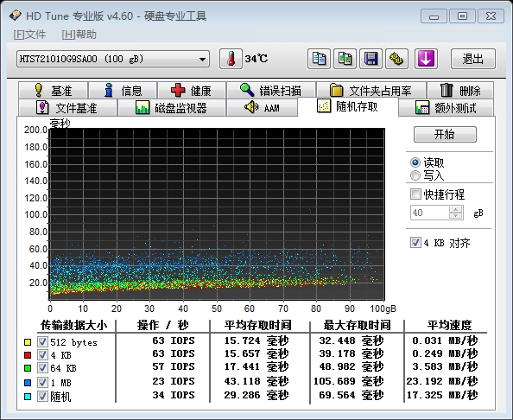Click the 开始 start button
The height and width of the screenshot is (420, 513).
[x=445, y=134]
